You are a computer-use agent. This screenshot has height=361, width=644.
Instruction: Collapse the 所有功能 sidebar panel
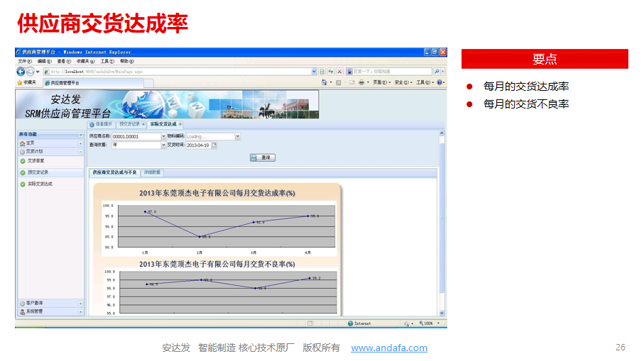(80, 135)
